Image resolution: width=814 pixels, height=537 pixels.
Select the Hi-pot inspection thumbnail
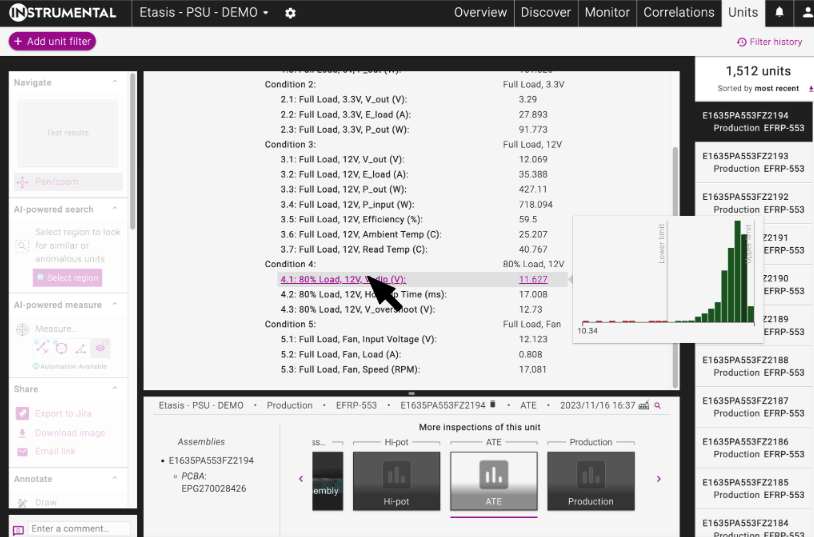pyautogui.click(x=397, y=481)
